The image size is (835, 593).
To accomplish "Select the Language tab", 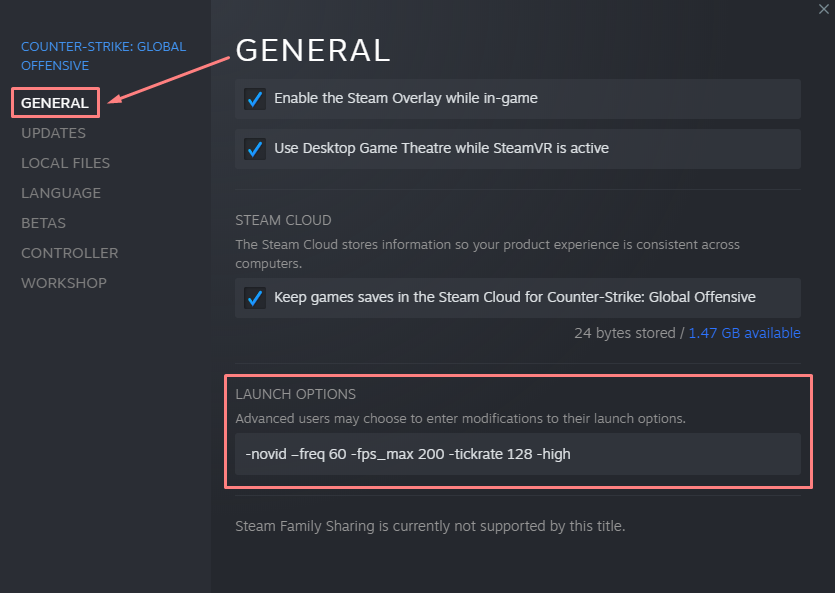I will (x=61, y=193).
